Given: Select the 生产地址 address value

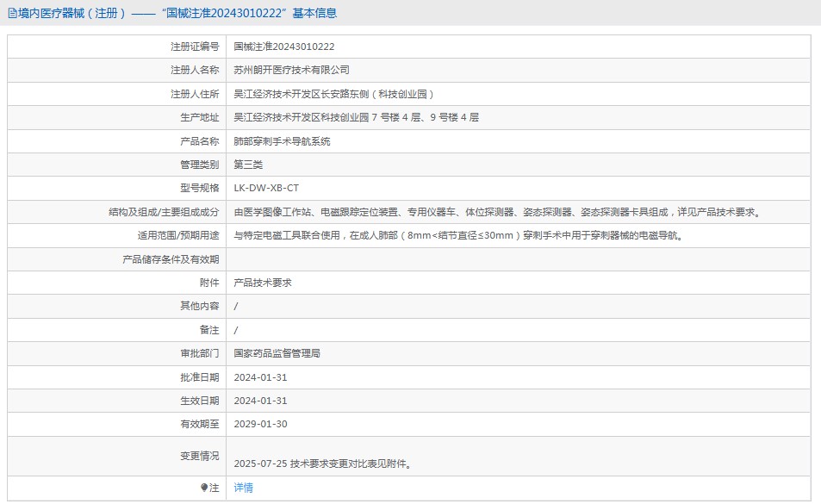Looking at the screenshot, I should tap(356, 117).
